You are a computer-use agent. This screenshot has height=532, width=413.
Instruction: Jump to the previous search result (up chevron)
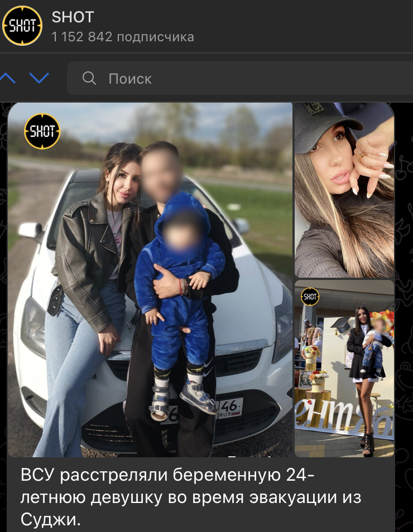7,79
